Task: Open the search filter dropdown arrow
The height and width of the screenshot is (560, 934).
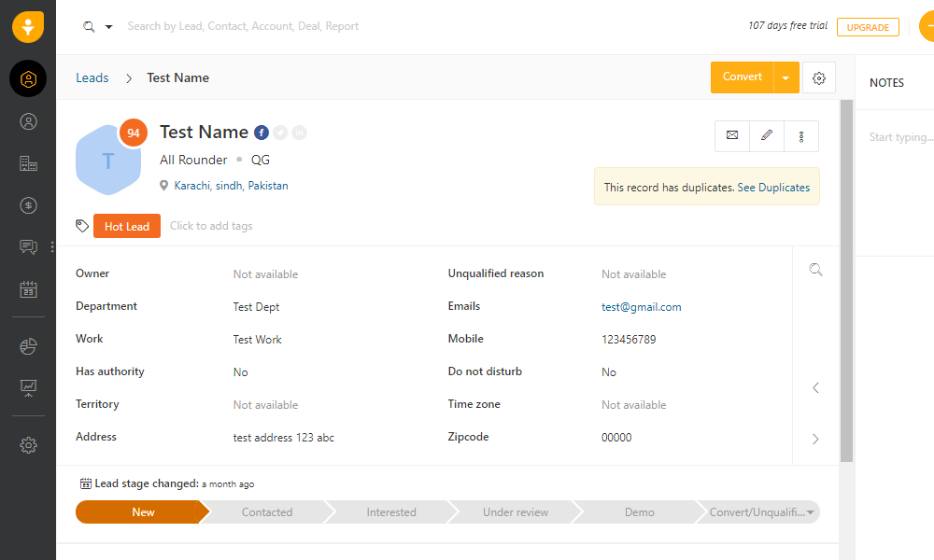Action: pyautogui.click(x=108, y=27)
